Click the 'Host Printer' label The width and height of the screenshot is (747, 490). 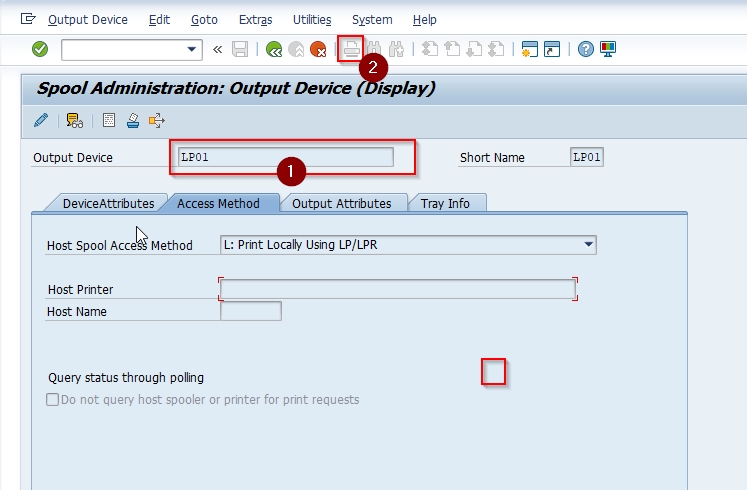pyautogui.click(x=81, y=290)
